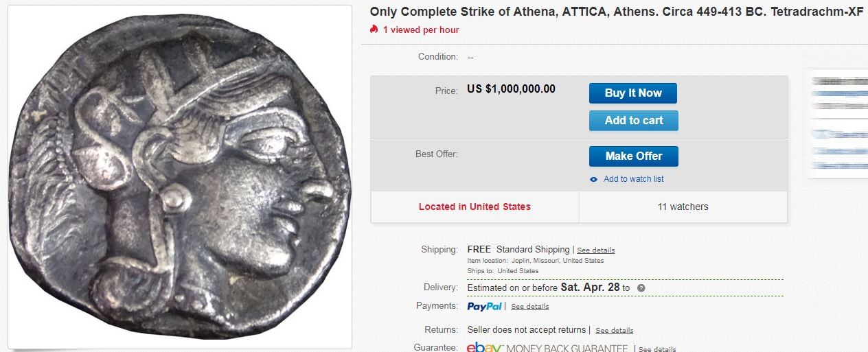Click the 11 watchers count
Screen dimensions: 868x352
coord(683,207)
